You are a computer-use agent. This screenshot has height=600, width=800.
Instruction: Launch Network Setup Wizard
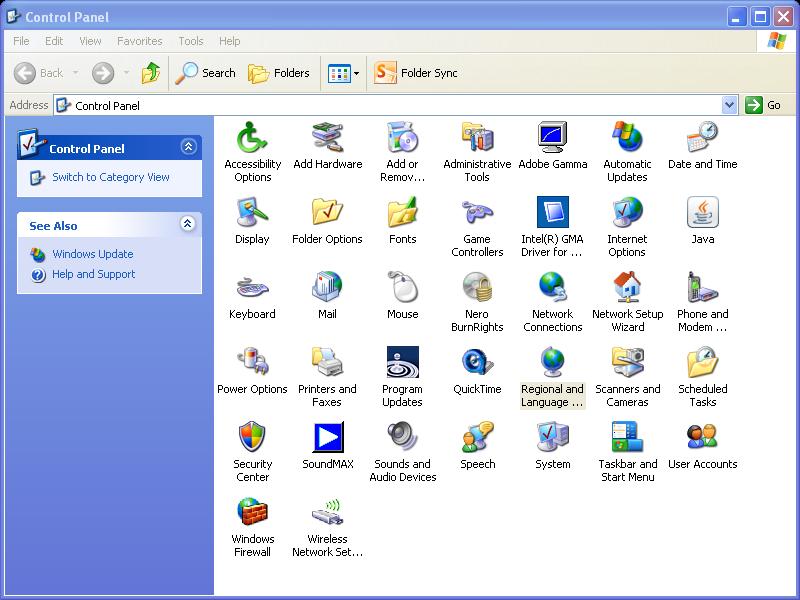coord(628,302)
